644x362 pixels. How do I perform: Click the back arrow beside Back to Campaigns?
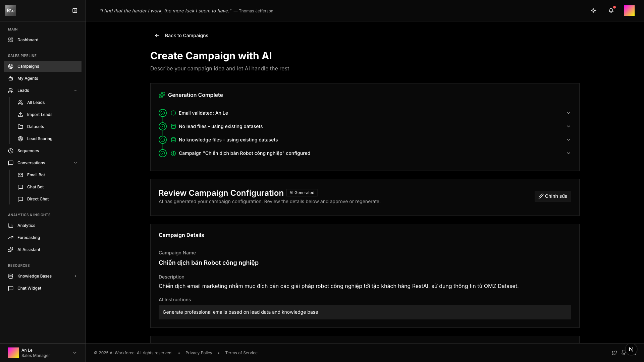coord(157,36)
